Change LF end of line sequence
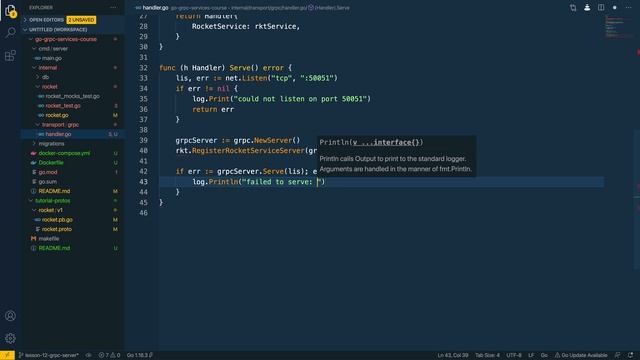This screenshot has height=360, width=640. point(531,355)
